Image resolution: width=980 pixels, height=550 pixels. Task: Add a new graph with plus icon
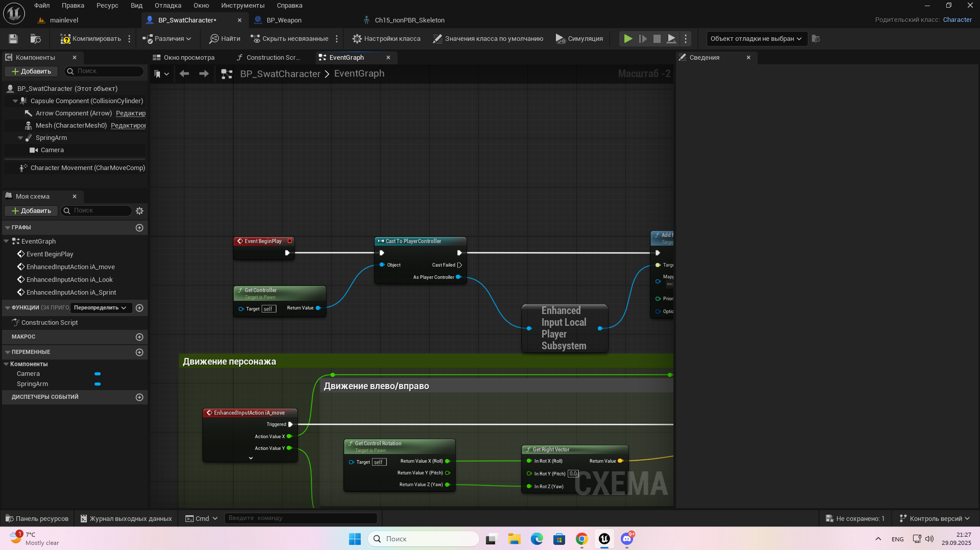(x=139, y=228)
